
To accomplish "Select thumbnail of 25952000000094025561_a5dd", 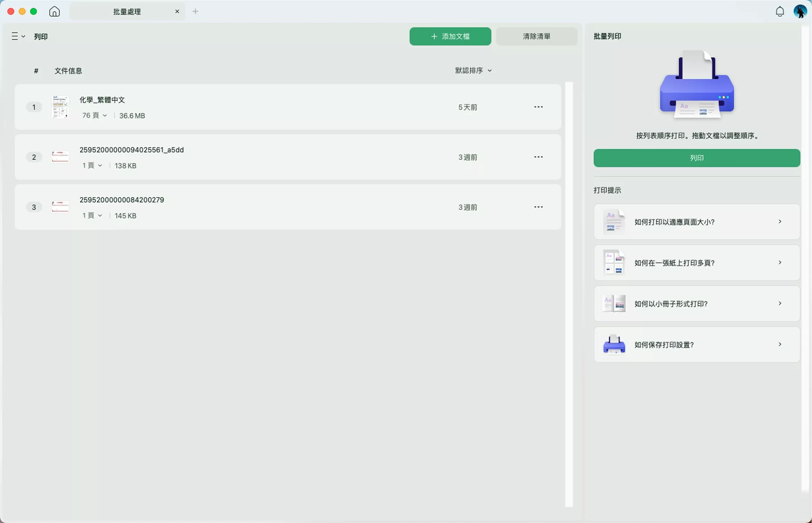I will 60,157.
